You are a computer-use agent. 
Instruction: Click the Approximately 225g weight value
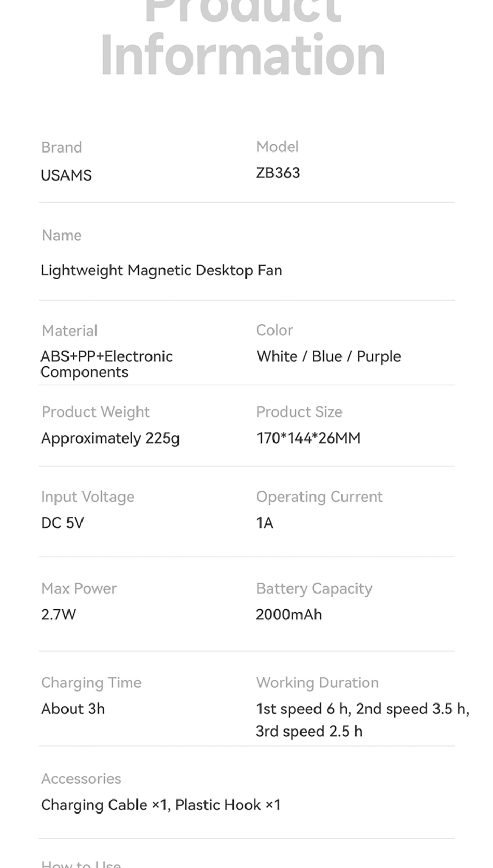pyautogui.click(x=110, y=438)
